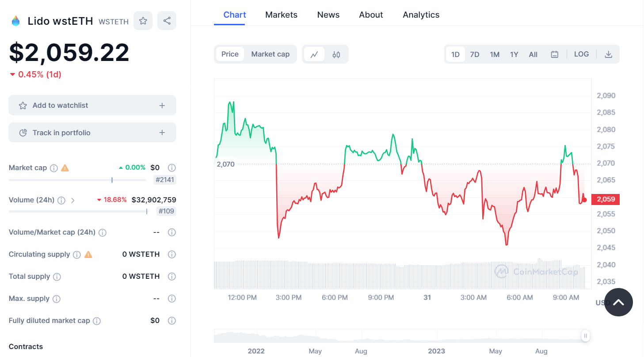
Task: Select the 7D time range
Action: coord(475,54)
